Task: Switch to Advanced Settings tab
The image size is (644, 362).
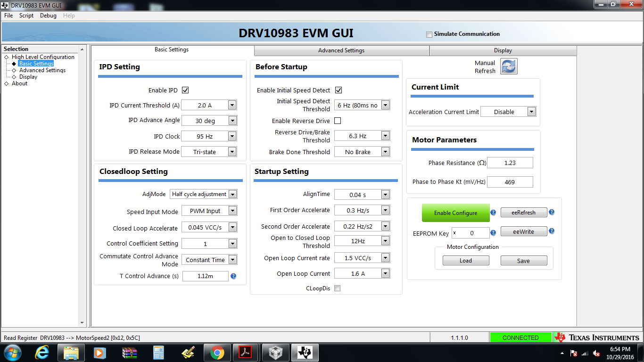Action: click(341, 50)
